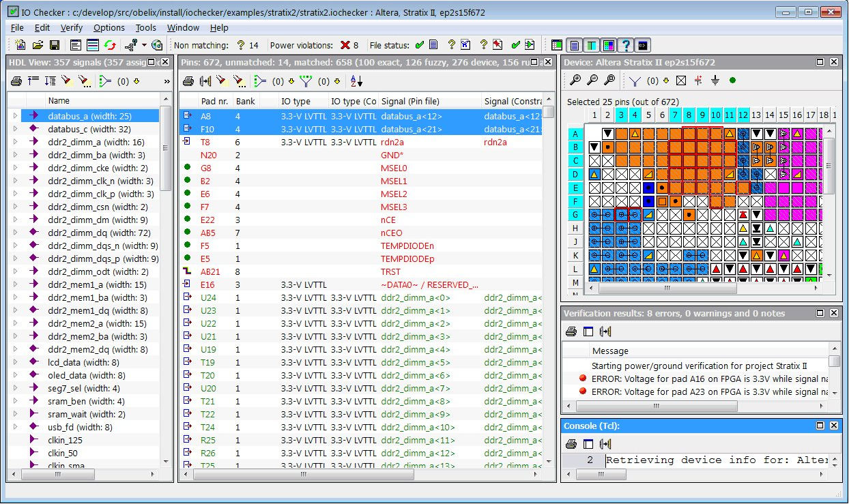Viewport: 849px width, 504px height.
Task: Click the Pad nr. column header
Action: [x=214, y=101]
